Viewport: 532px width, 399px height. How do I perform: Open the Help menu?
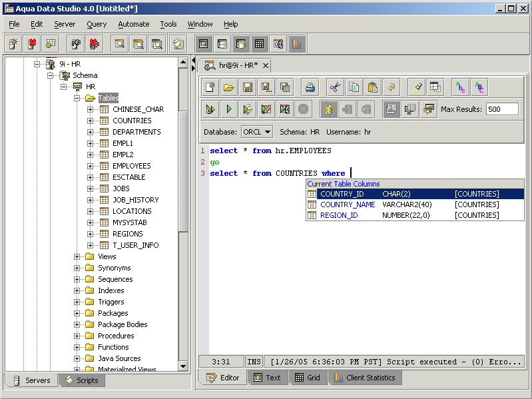point(231,24)
